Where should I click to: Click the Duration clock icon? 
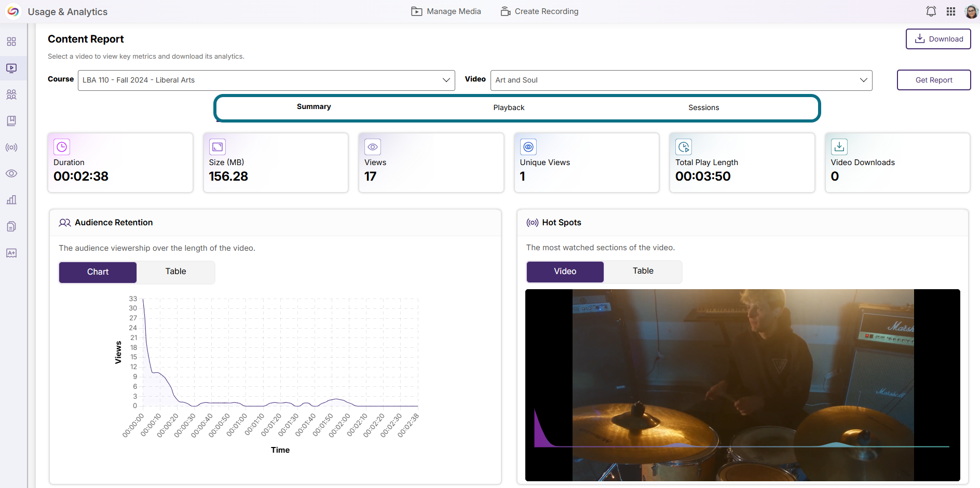(x=62, y=147)
